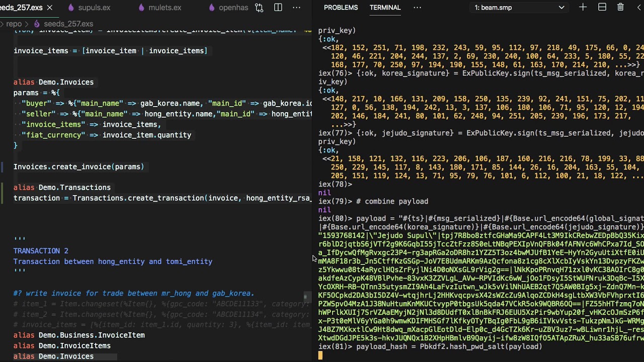Click 'payload_hash = Pbkdf2.hash_pwd_salt(payload)' in terminal
The image size is (644, 362).
449,346
